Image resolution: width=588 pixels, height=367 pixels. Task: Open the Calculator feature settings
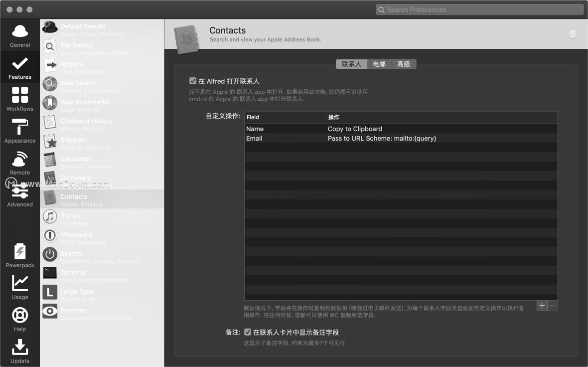pyautogui.click(x=102, y=162)
